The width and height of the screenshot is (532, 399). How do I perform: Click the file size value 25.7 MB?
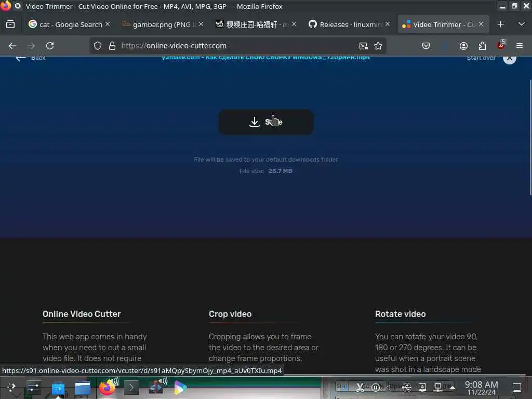point(280,171)
